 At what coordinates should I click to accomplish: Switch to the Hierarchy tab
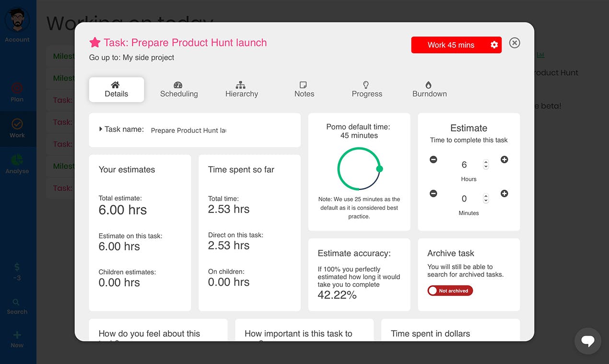242,90
